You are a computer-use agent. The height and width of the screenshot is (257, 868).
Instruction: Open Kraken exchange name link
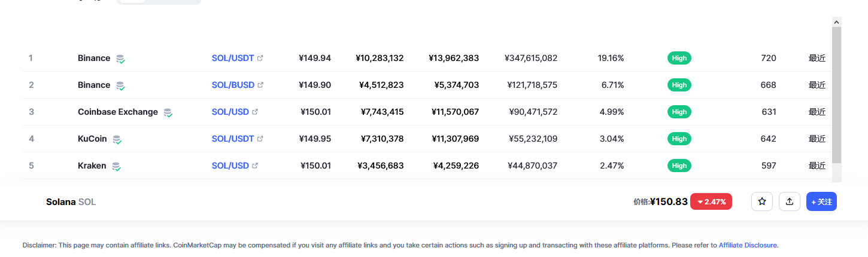pos(92,166)
